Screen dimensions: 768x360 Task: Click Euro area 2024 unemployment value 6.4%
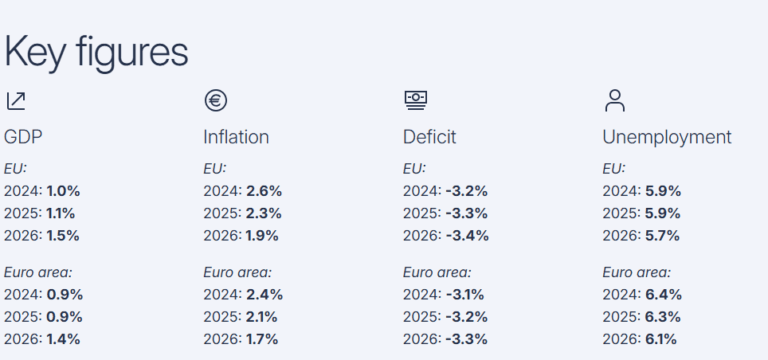tap(663, 295)
